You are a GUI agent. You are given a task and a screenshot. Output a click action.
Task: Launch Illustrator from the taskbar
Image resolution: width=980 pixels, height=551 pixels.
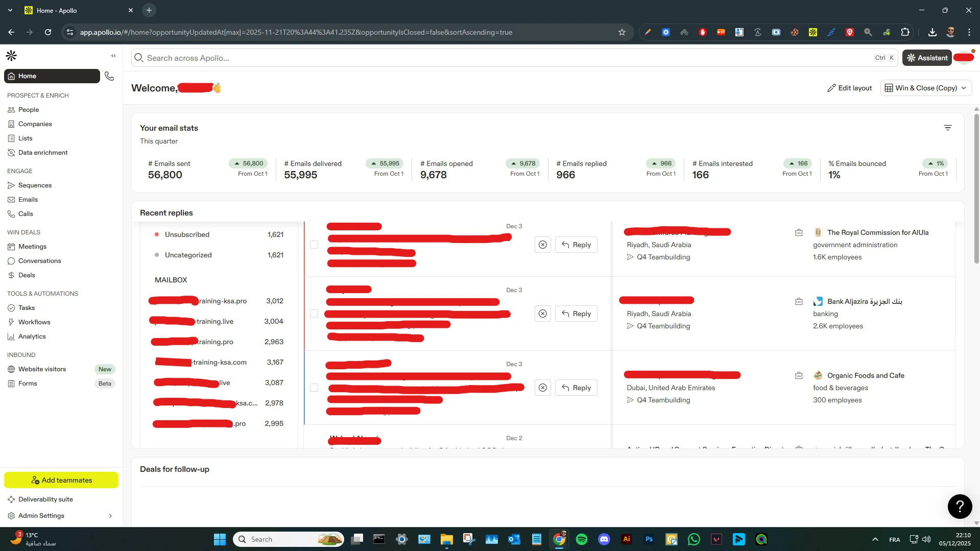[627, 539]
